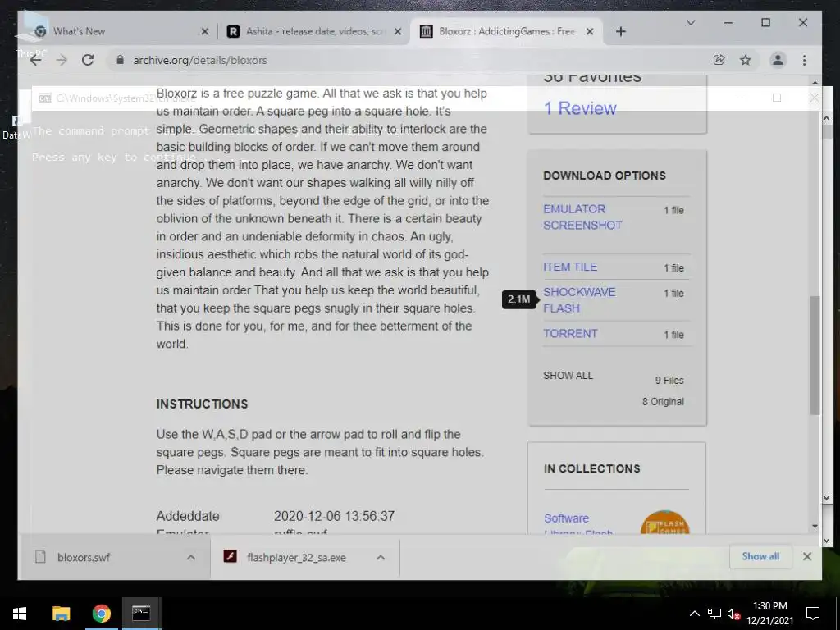Open the 1 Review link
This screenshot has height=630, width=840.
pos(580,108)
